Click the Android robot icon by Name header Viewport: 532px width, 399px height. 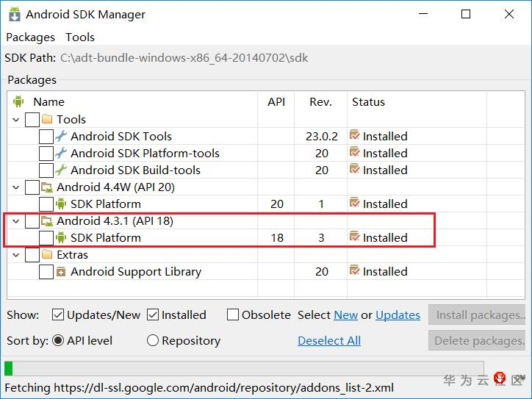[x=18, y=102]
